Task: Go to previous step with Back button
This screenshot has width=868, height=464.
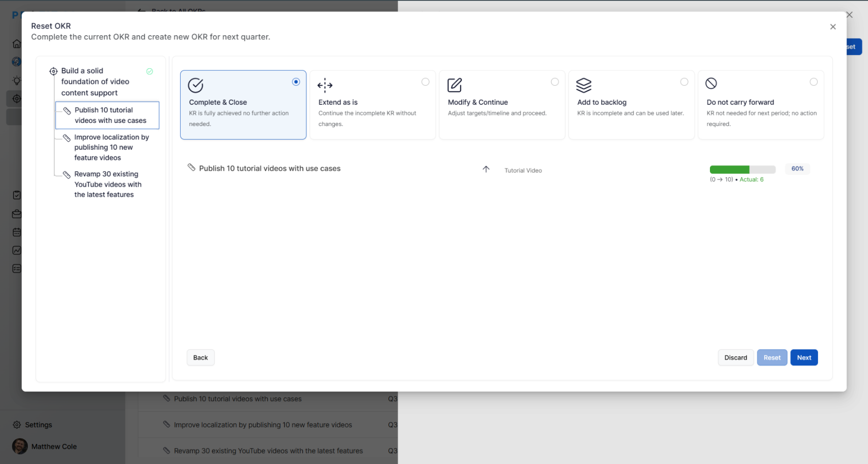Action: pos(200,358)
